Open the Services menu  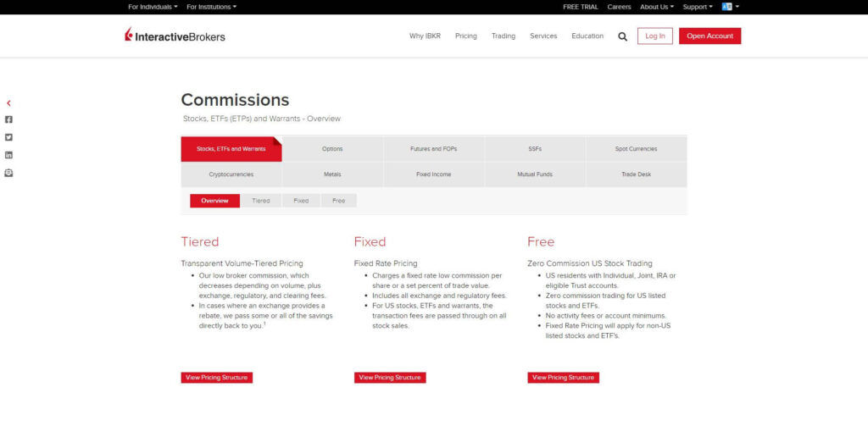[x=543, y=36]
